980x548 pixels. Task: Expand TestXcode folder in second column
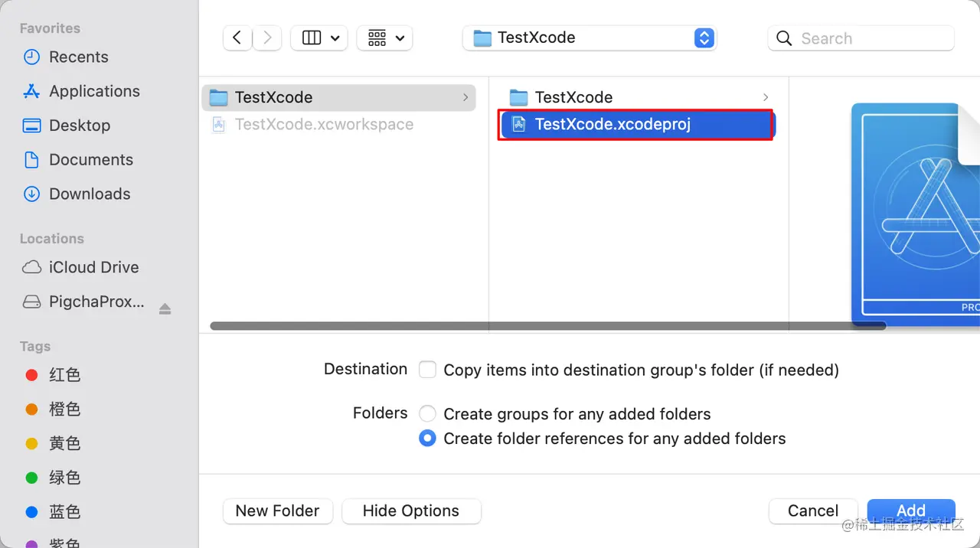(766, 97)
